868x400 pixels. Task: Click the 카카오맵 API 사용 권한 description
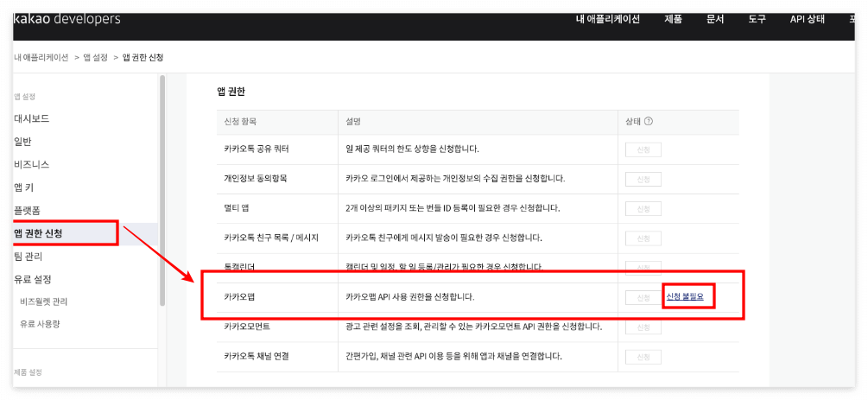410,297
